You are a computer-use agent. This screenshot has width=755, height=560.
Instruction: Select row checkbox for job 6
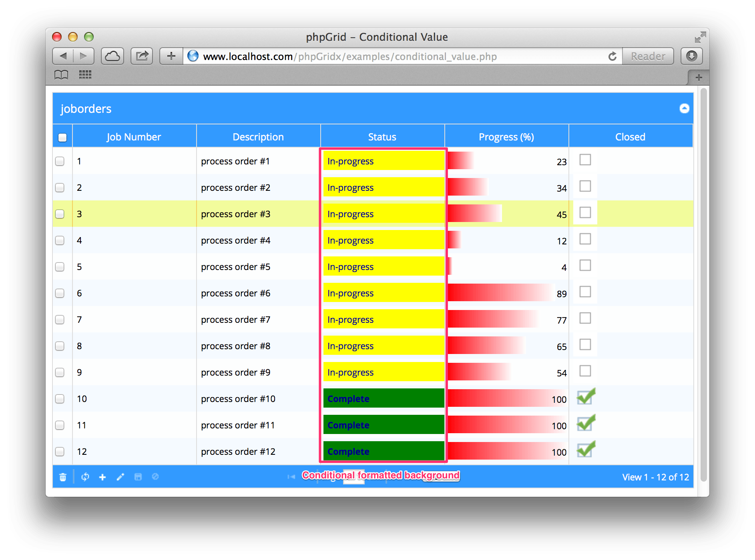pos(60,293)
